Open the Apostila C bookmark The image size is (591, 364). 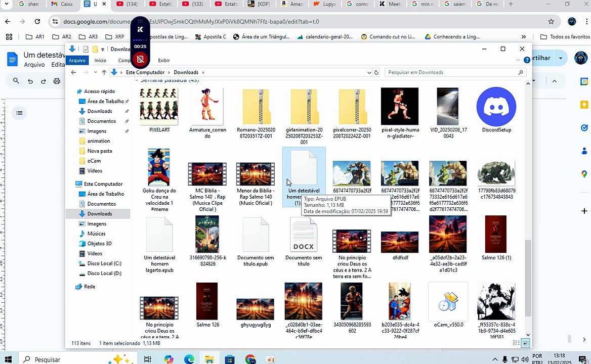[210, 36]
